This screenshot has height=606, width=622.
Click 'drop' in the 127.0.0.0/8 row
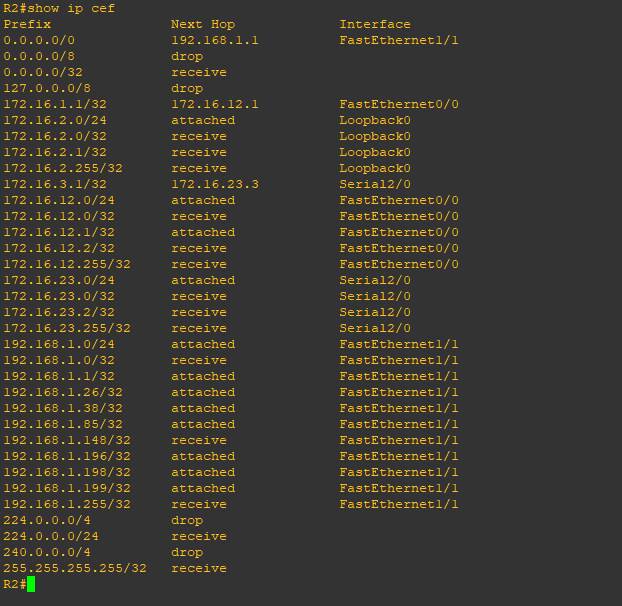pyautogui.click(x=187, y=88)
